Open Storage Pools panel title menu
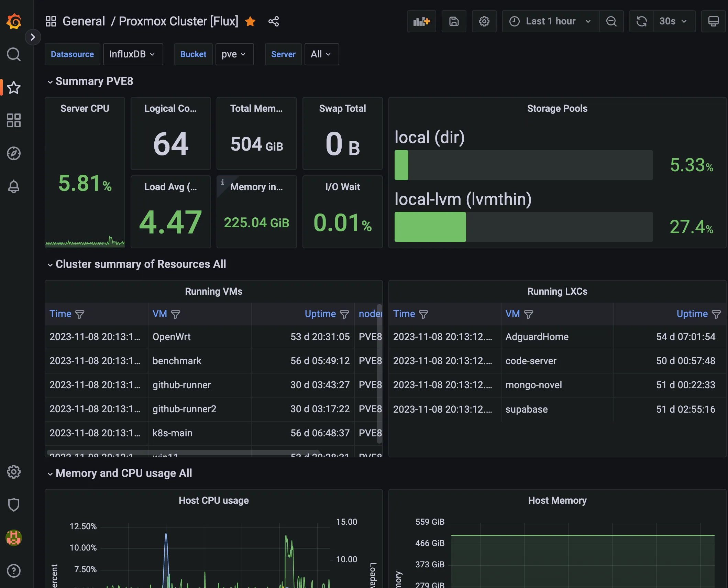The image size is (728, 588). 557,109
